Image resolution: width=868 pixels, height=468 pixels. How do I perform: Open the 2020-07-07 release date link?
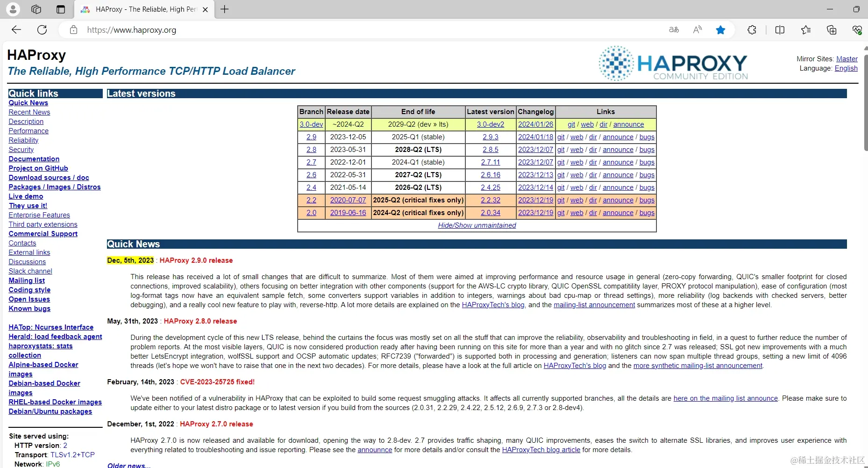pyautogui.click(x=348, y=200)
